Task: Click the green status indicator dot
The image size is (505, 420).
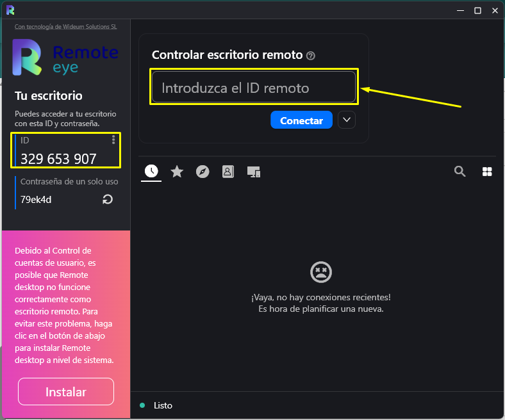Action: [142, 405]
